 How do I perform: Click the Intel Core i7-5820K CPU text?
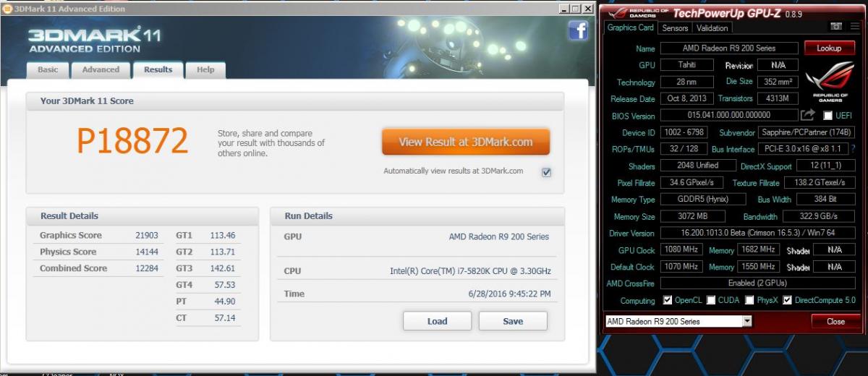click(x=469, y=271)
